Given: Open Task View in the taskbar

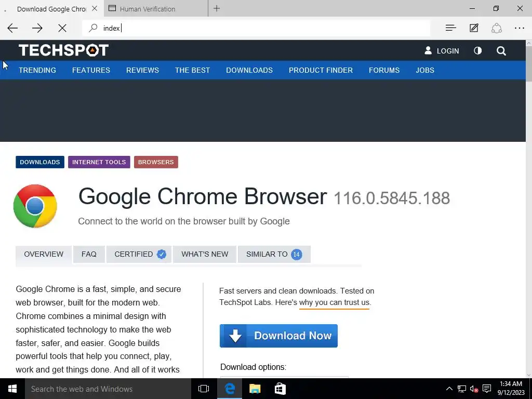Looking at the screenshot, I should point(204,389).
